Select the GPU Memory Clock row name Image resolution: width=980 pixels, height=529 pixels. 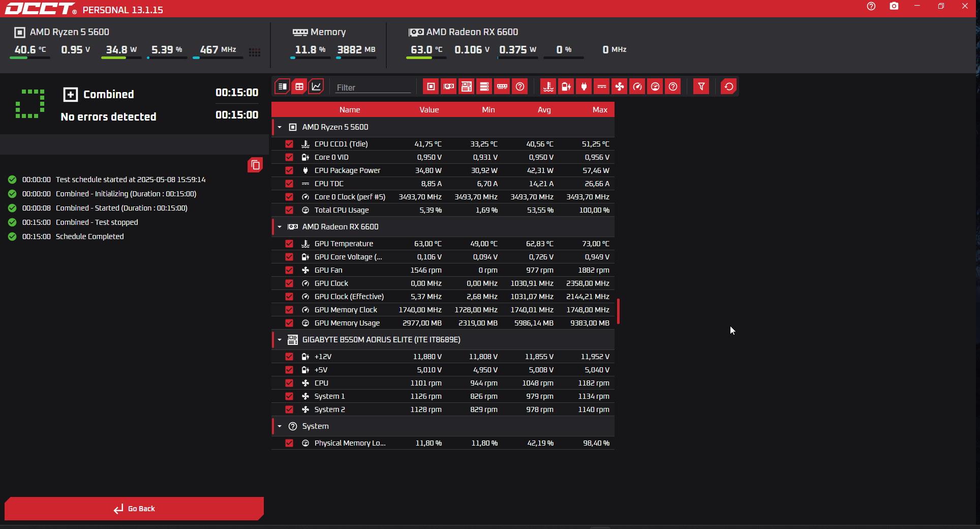pyautogui.click(x=346, y=310)
